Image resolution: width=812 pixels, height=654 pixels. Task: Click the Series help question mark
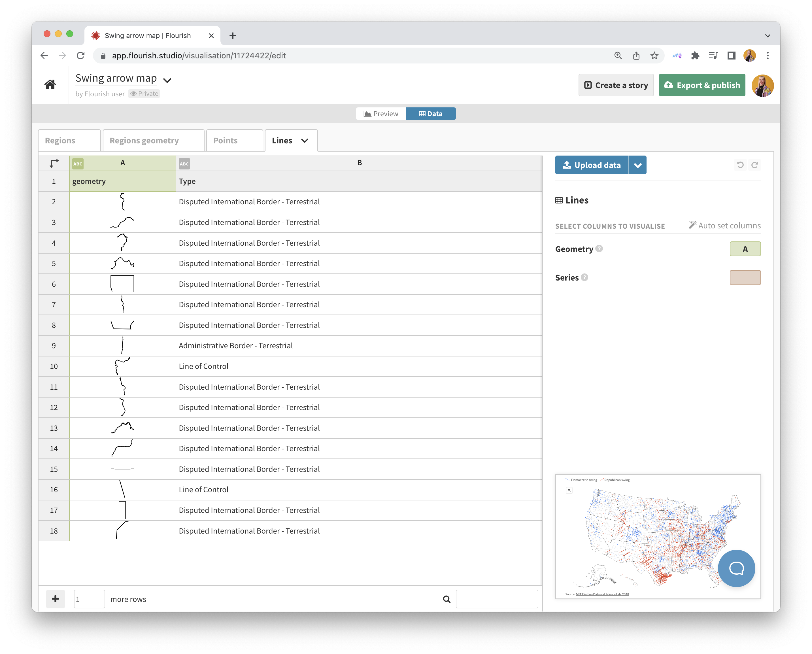584,277
